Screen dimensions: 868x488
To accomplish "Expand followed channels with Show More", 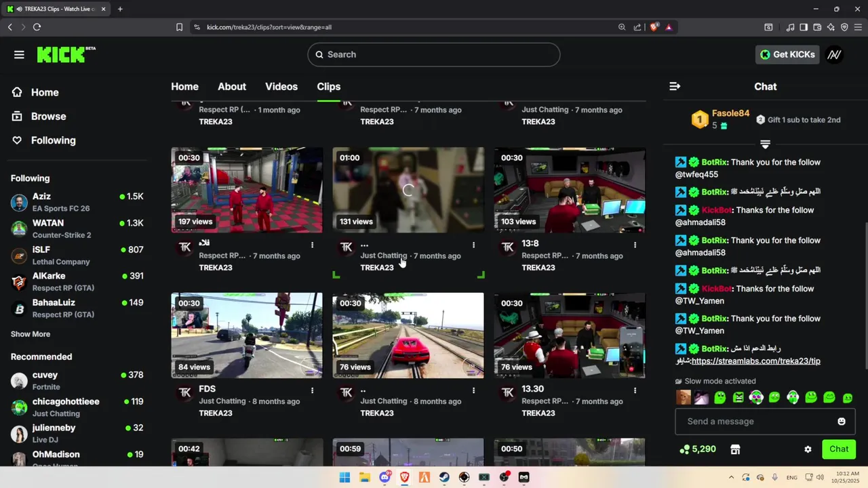I will pyautogui.click(x=31, y=334).
